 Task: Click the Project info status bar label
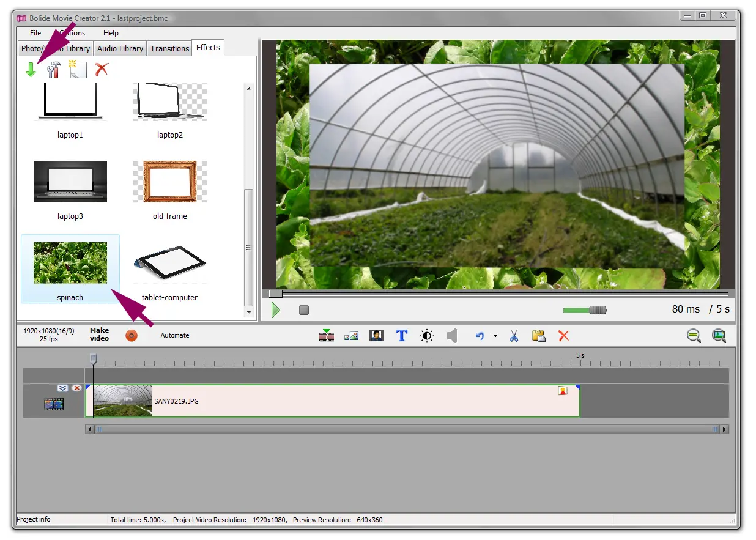[34, 519]
